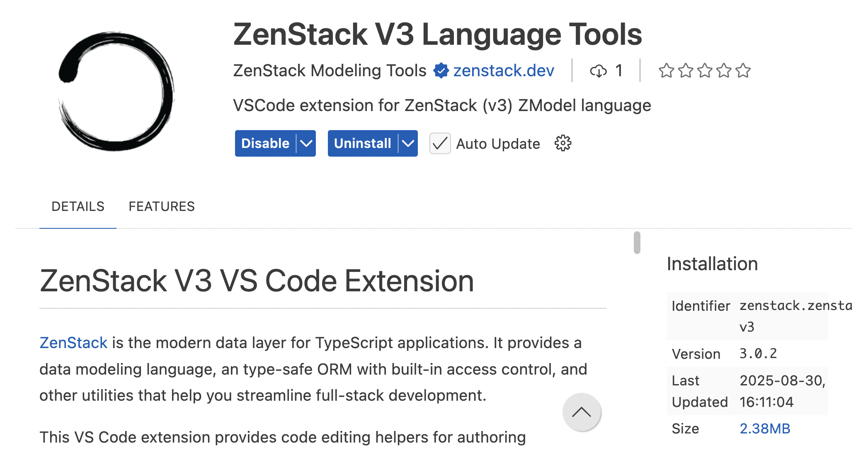The height and width of the screenshot is (455, 868).
Task: Open the extension settings gear icon
Action: [x=563, y=143]
